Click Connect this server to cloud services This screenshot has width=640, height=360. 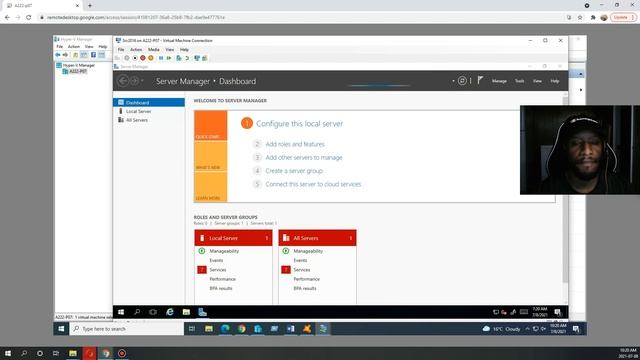(x=313, y=184)
